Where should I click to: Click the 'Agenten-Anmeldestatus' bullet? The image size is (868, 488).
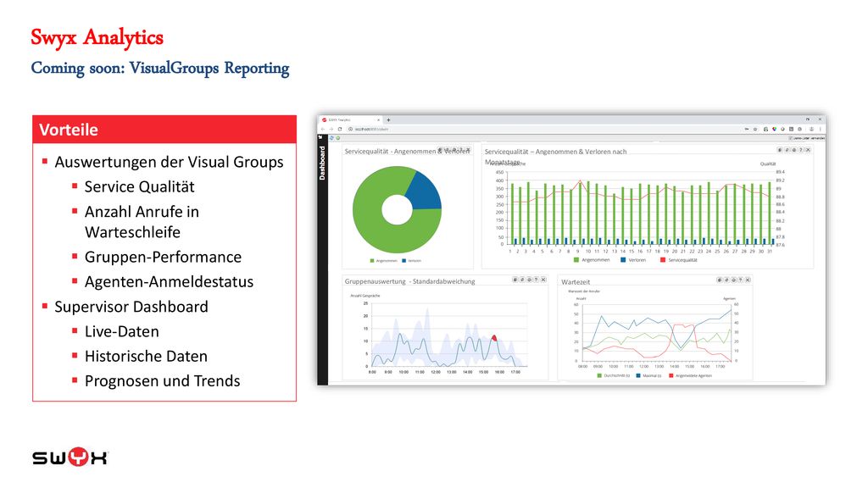click(169, 281)
